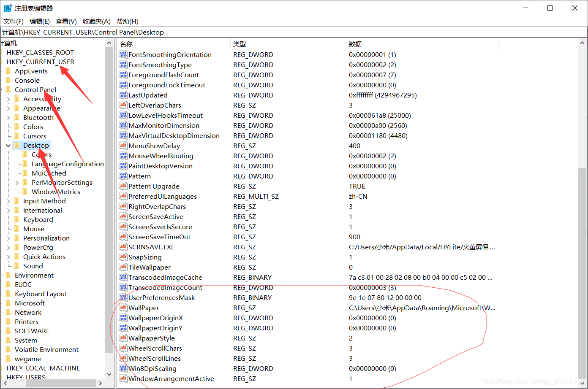Viewport: 588px width, 389px height.
Task: Click the tree horizontal scroll-right arrow
Action: coord(100,383)
